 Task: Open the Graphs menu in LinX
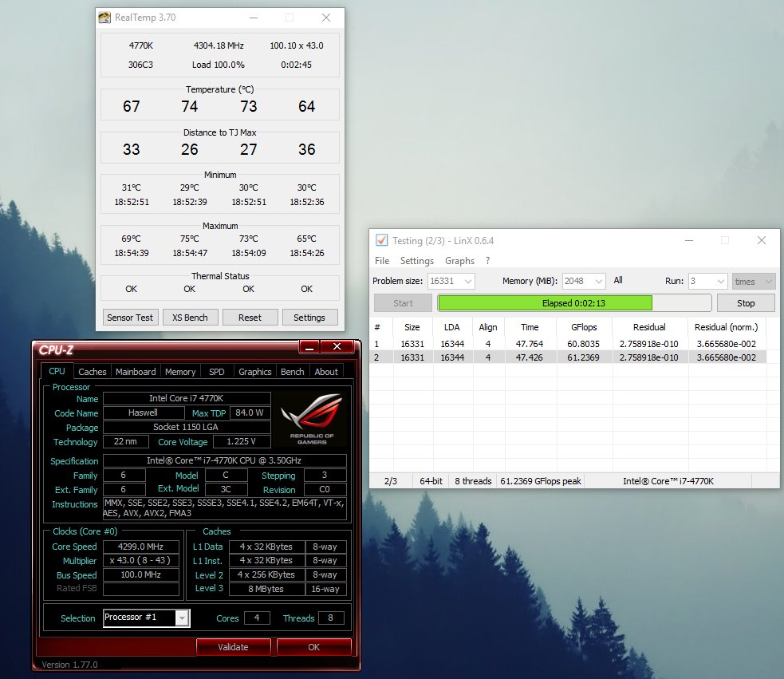tap(459, 261)
